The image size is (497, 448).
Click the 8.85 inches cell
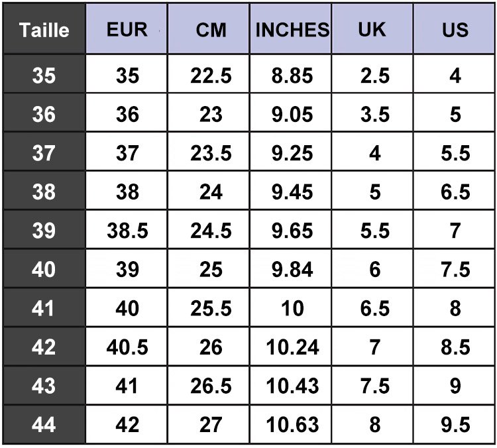coord(292,76)
